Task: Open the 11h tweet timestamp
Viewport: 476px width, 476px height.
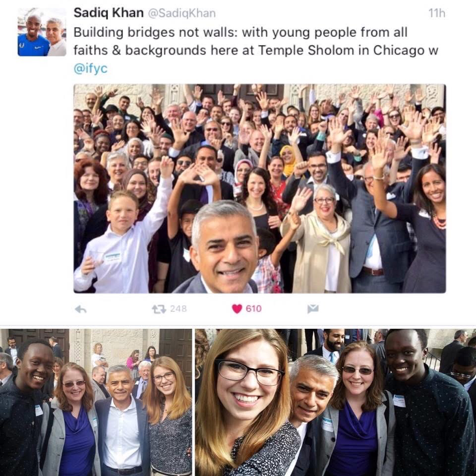Action: [436, 13]
